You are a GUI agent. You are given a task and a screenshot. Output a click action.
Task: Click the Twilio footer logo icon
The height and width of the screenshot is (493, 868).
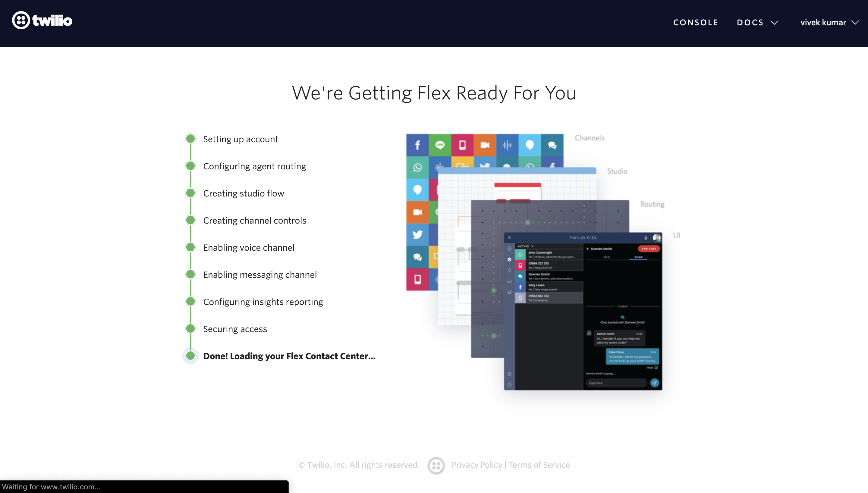436,465
